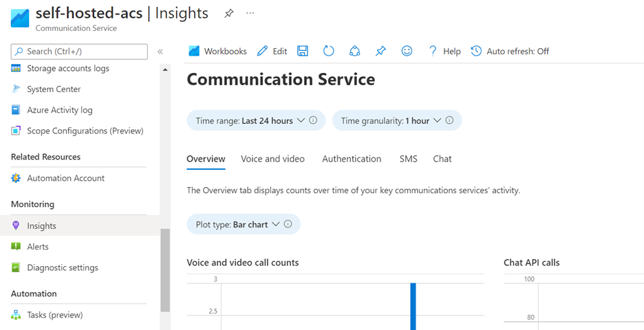Switch to Voice and video tab
Image resolution: width=644 pixels, height=330 pixels.
(272, 159)
